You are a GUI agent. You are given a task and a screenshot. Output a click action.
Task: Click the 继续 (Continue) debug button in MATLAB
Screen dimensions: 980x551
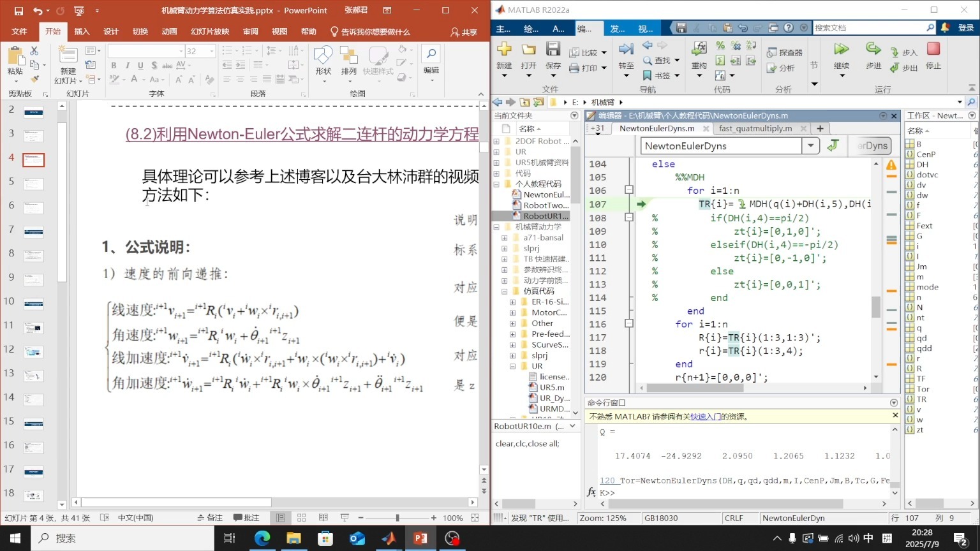click(x=842, y=49)
